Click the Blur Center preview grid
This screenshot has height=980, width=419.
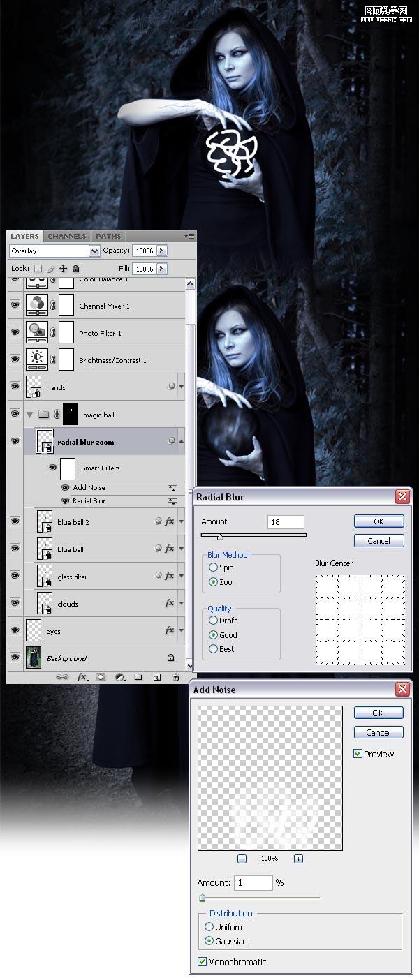pos(360,620)
